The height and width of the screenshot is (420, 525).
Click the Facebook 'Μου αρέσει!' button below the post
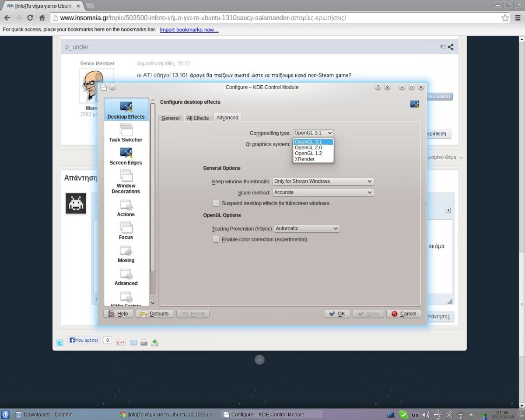point(84,340)
